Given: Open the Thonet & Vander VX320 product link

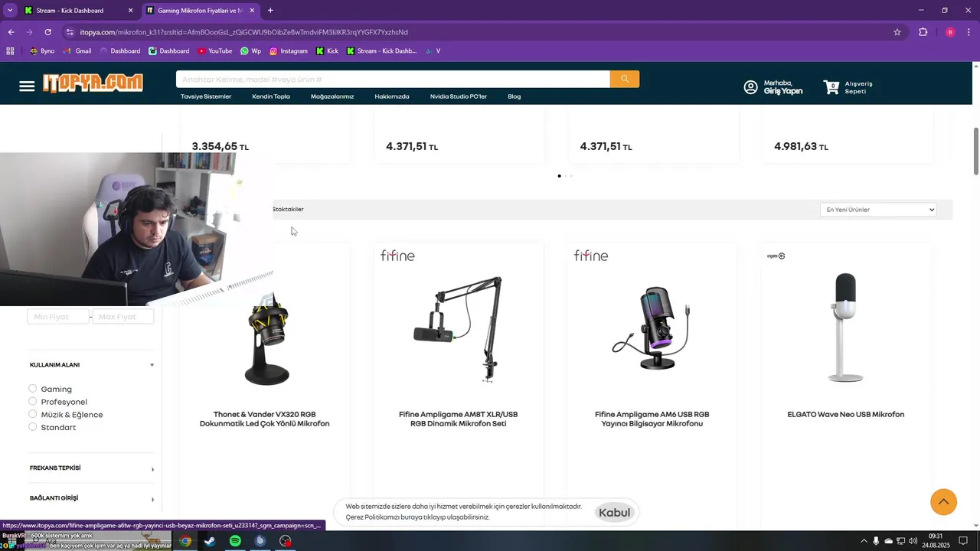Looking at the screenshot, I should [265, 419].
